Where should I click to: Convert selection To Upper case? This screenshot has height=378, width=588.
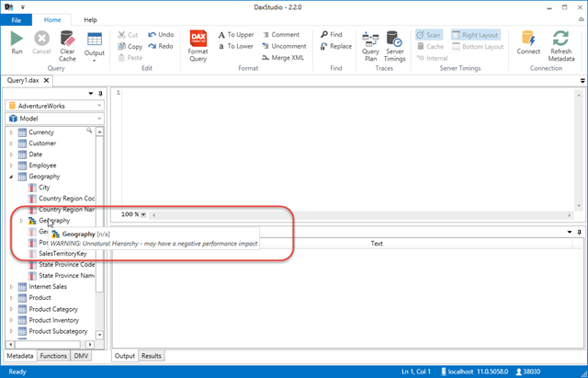pos(236,35)
